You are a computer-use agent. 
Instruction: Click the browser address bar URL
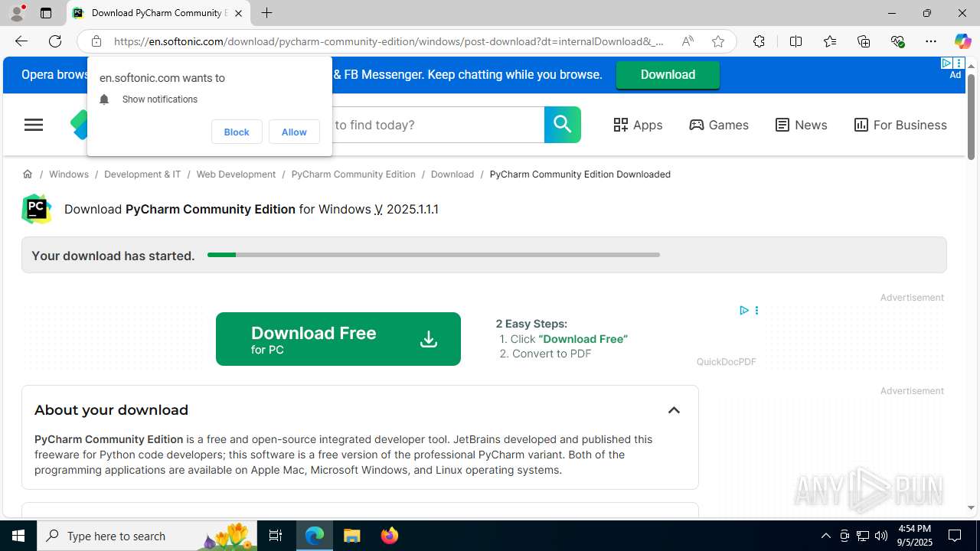(x=389, y=41)
